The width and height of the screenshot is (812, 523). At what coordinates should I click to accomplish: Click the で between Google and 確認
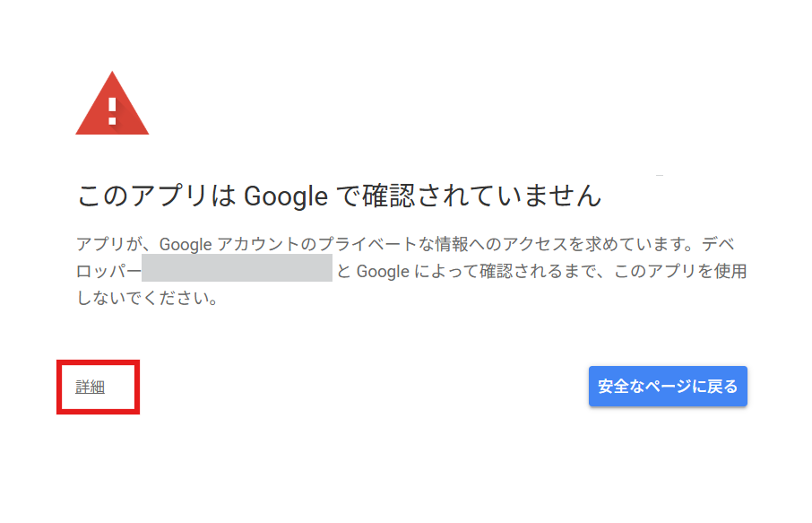click(346, 196)
